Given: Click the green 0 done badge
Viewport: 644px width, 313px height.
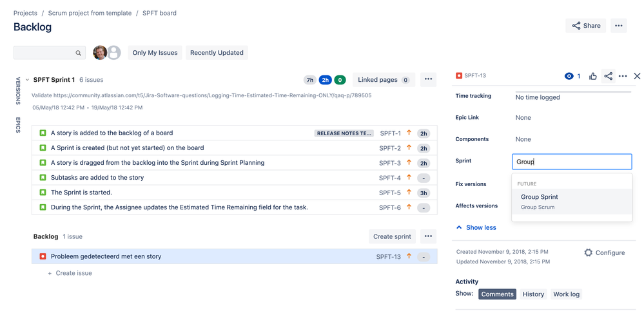Looking at the screenshot, I should [x=340, y=80].
